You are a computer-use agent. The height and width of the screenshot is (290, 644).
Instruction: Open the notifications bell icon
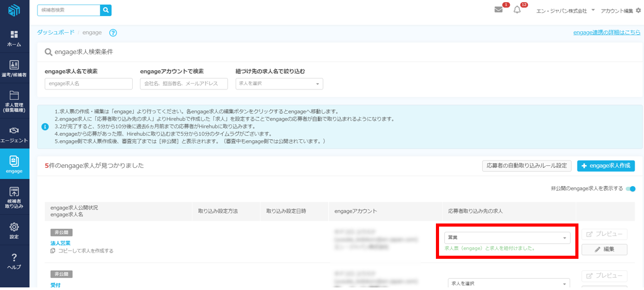[517, 10]
